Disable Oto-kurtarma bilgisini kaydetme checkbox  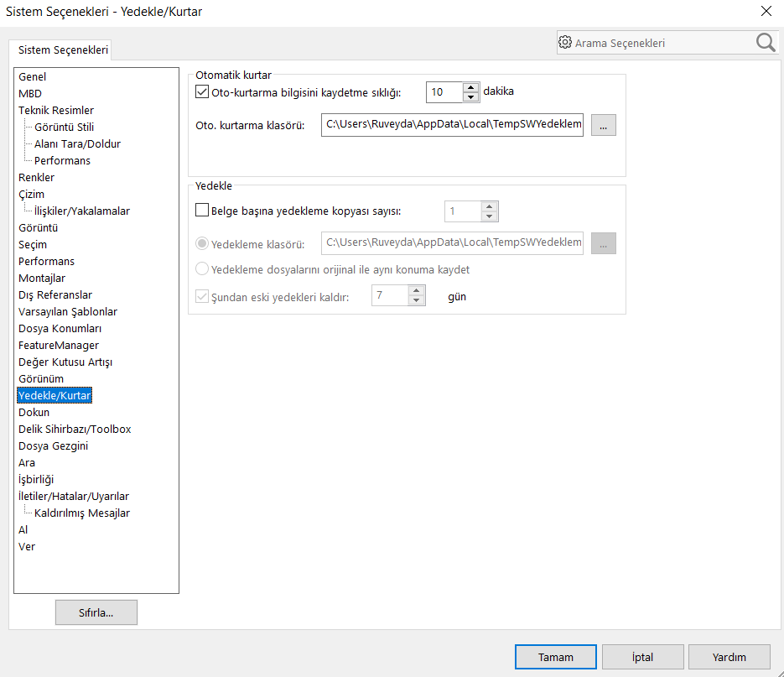[x=201, y=91]
